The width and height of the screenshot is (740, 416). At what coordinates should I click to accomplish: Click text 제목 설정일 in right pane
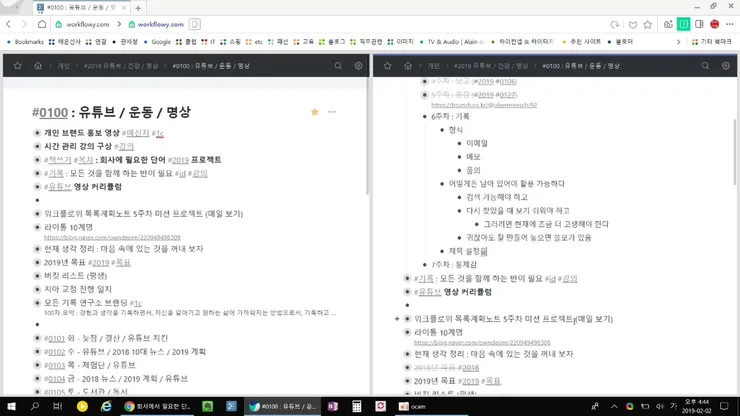(468, 251)
